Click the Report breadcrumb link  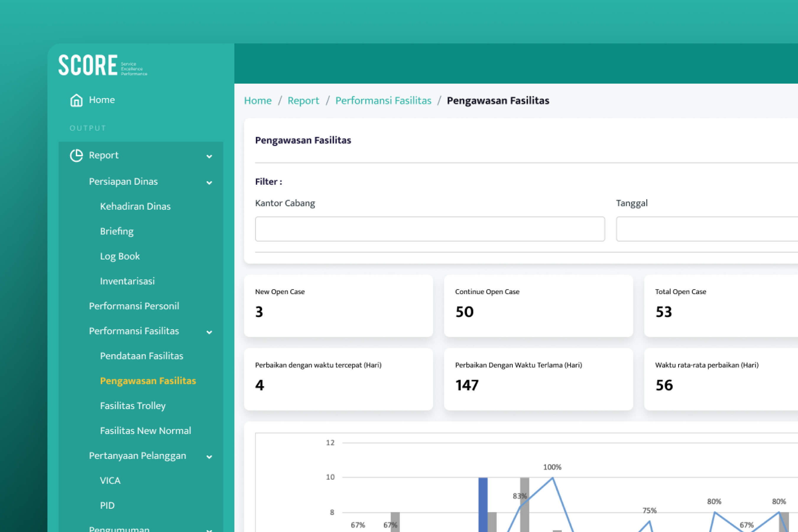[303, 100]
